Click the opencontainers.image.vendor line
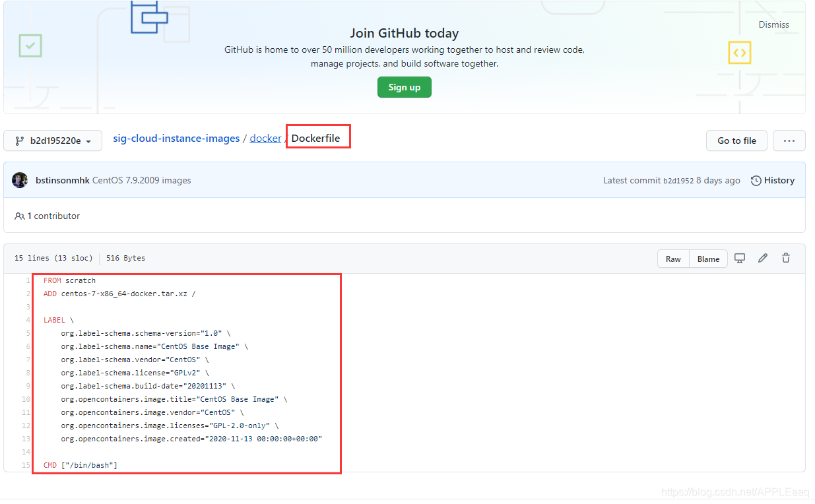 152,412
